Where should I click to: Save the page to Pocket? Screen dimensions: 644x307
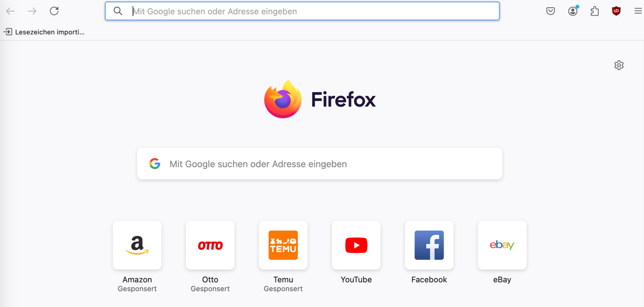[551, 11]
